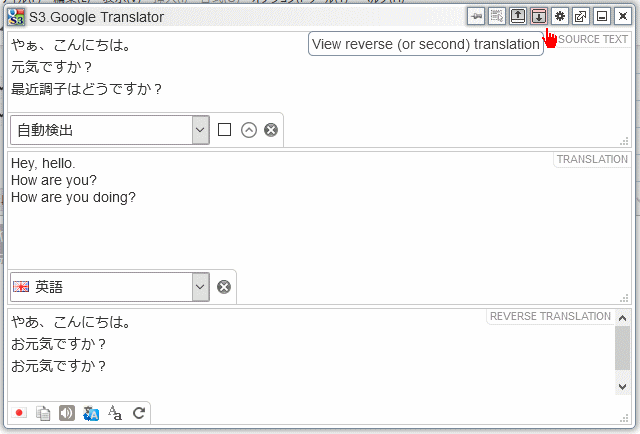
Task: Click the upward arrow panel toggle icon
Action: coord(517,16)
